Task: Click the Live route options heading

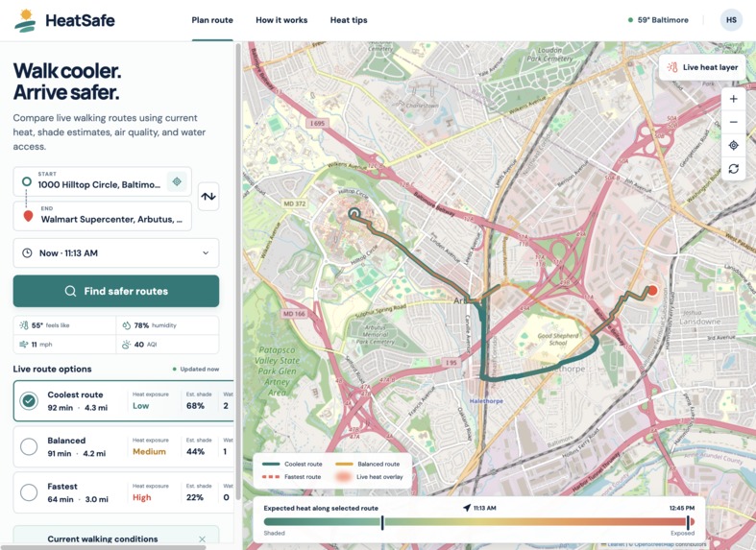Action: coord(52,369)
